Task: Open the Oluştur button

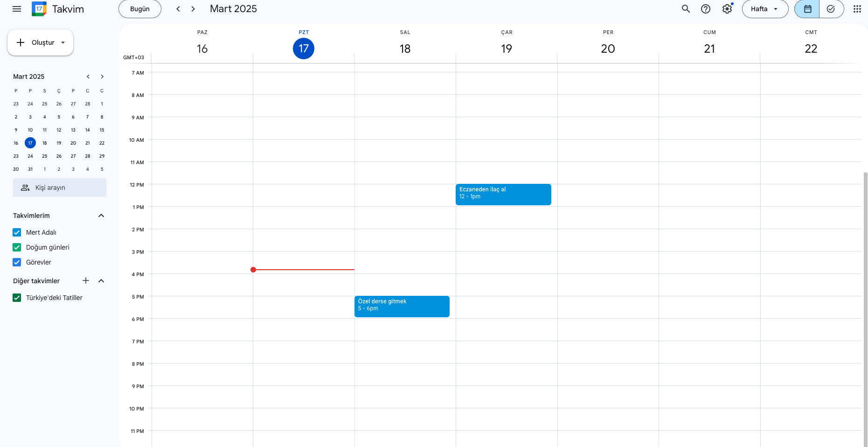Action: (x=40, y=42)
